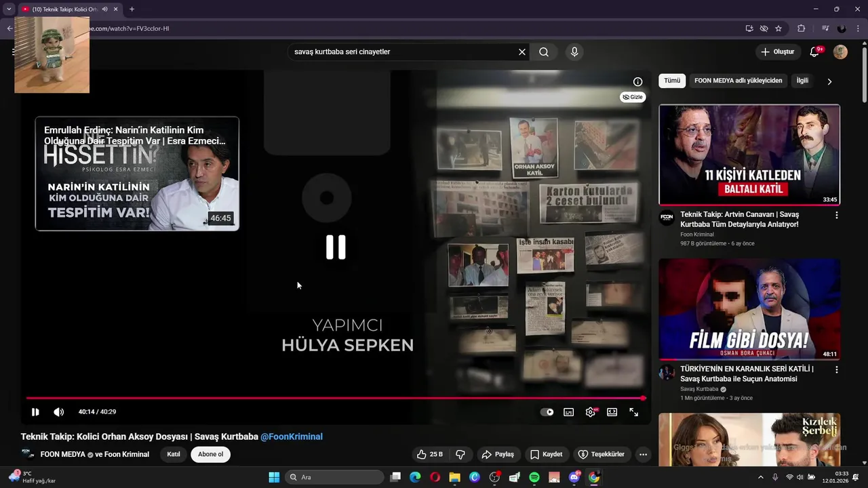The width and height of the screenshot is (868, 488).
Task: Open Discord from the taskbar
Action: (574, 477)
